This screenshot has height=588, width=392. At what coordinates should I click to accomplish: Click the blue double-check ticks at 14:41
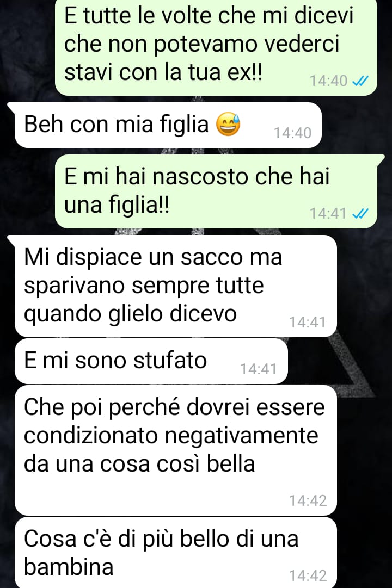tap(360, 213)
